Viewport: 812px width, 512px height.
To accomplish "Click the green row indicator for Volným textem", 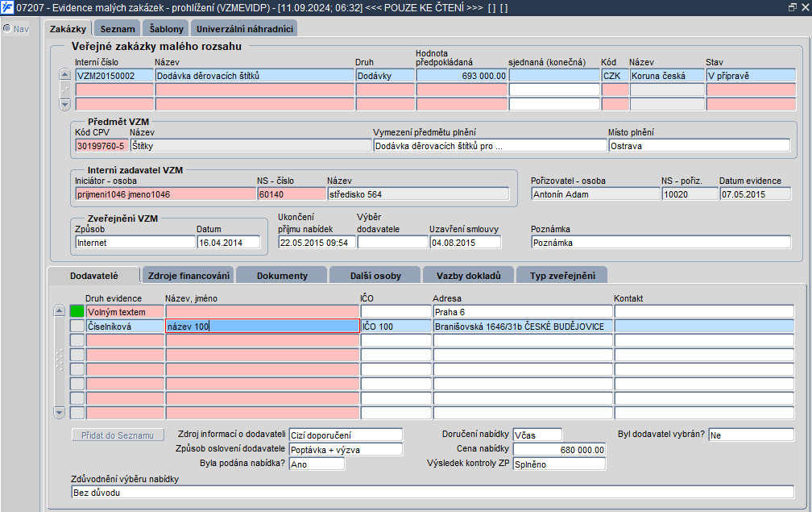I will 77,311.
